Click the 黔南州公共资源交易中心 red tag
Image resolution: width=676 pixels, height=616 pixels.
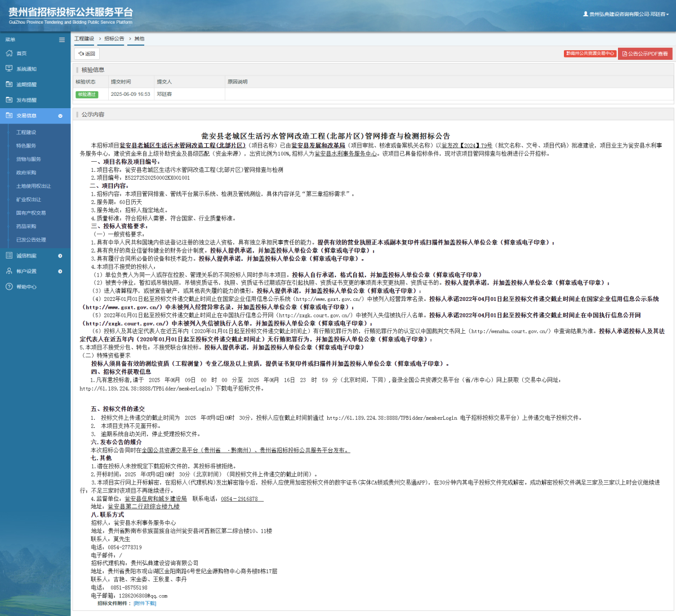(589, 54)
